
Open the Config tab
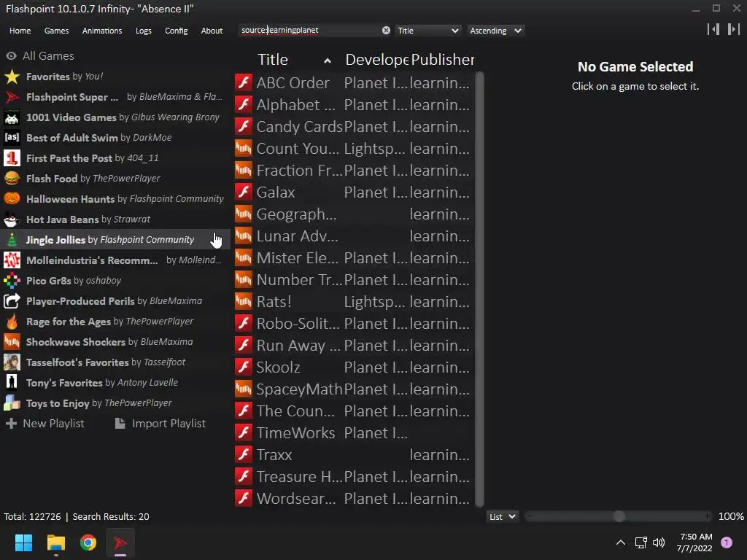177,31
